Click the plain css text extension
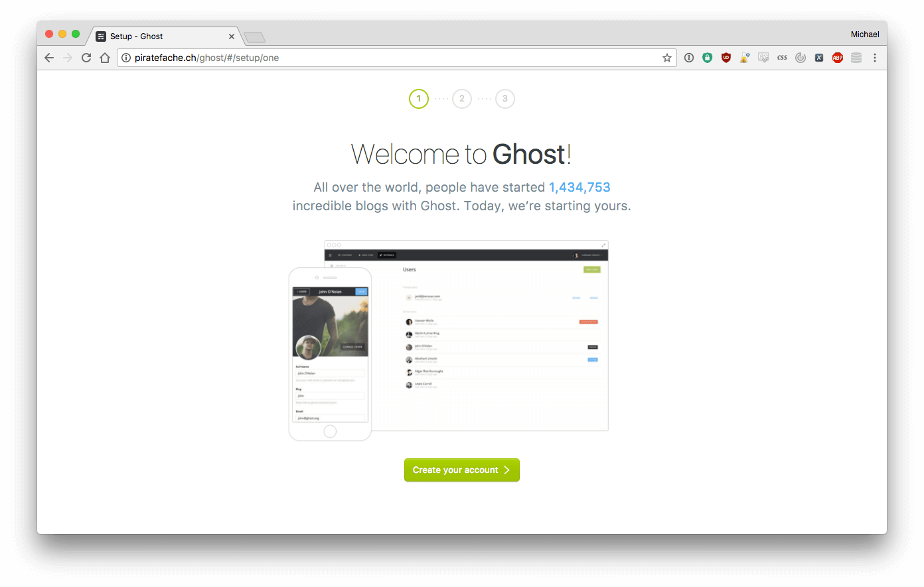 (x=782, y=58)
